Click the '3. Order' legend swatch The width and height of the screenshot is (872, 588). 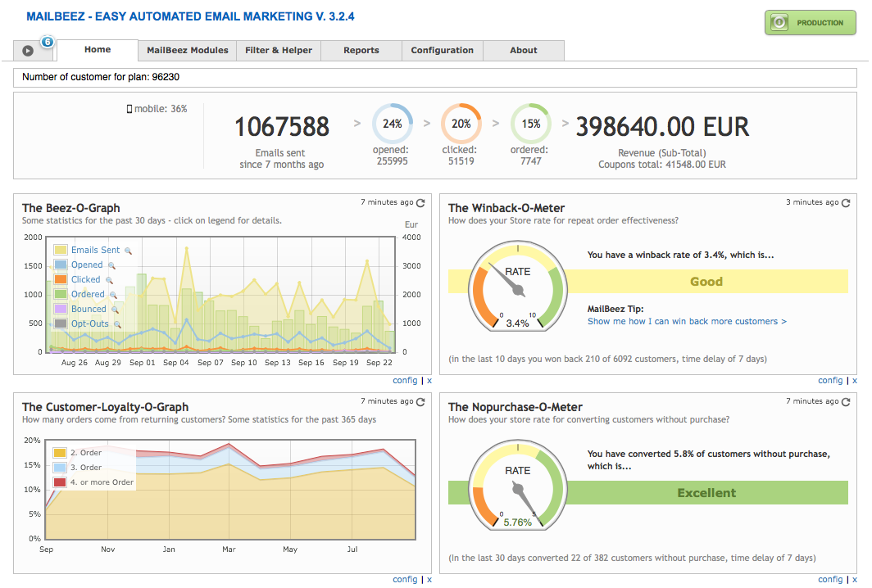(x=60, y=468)
